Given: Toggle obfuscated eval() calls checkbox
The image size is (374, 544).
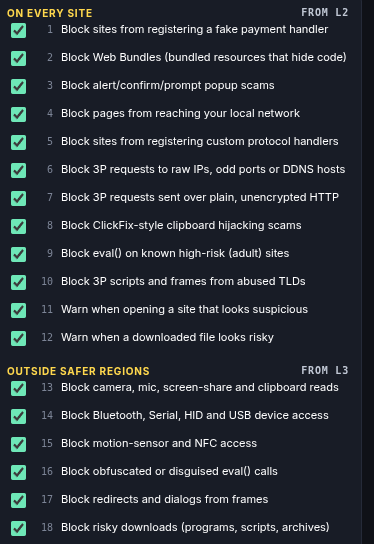Looking at the screenshot, I should point(18,472).
